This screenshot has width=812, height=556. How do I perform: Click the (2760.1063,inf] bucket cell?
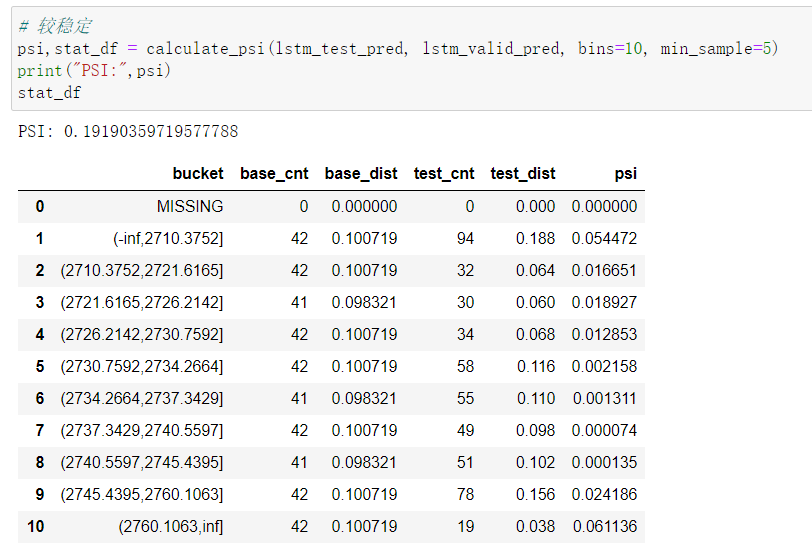click(171, 526)
